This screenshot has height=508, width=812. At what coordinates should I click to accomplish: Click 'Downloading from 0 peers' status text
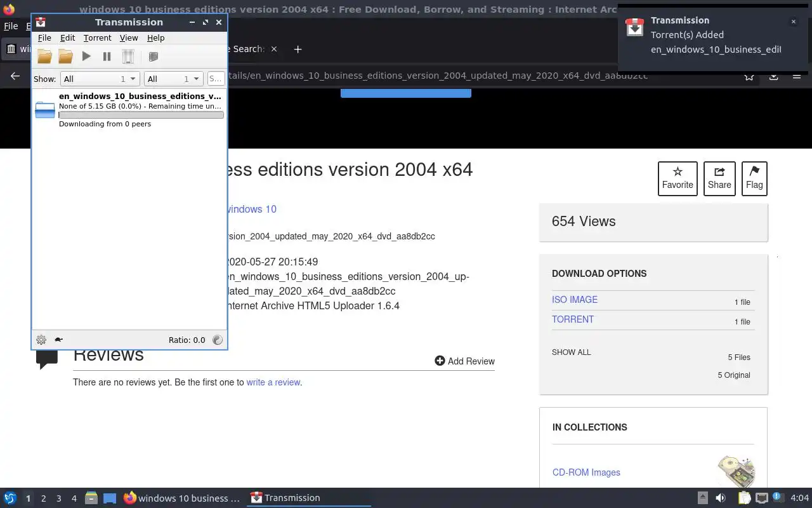click(105, 124)
